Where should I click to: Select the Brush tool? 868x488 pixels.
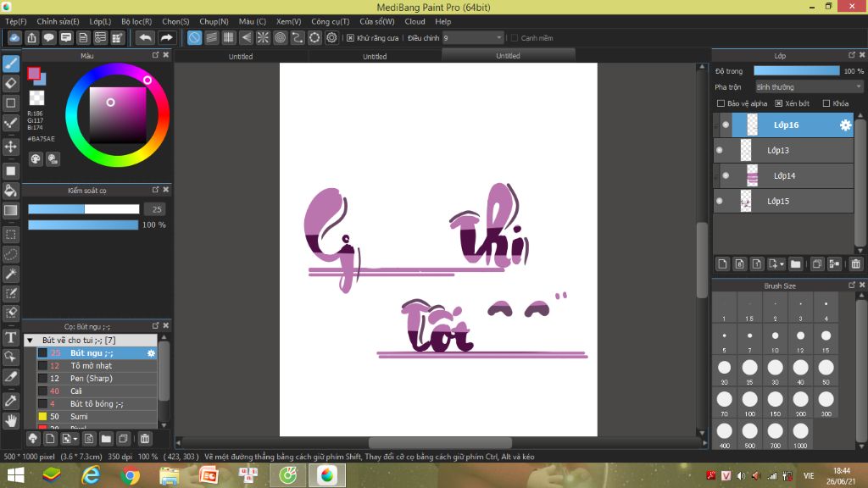(10, 64)
